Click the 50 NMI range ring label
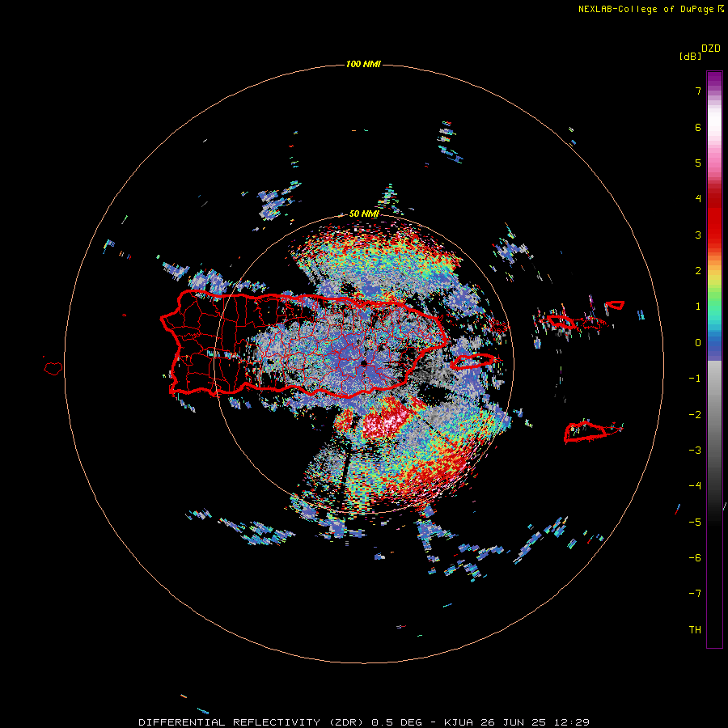 pyautogui.click(x=364, y=214)
